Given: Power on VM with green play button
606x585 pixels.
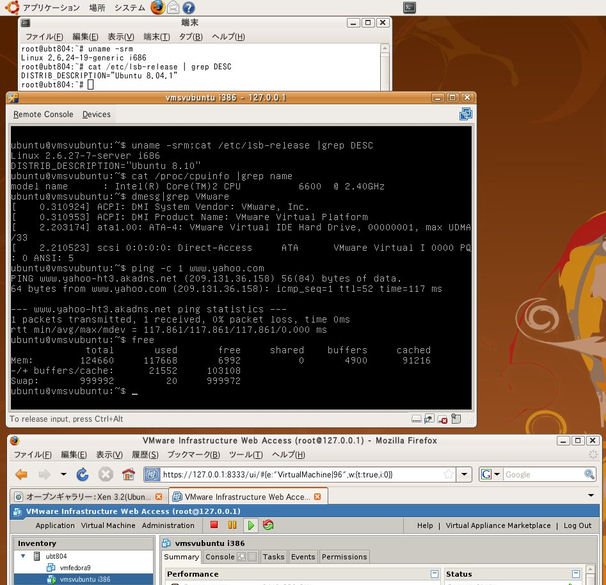Looking at the screenshot, I should [250, 525].
